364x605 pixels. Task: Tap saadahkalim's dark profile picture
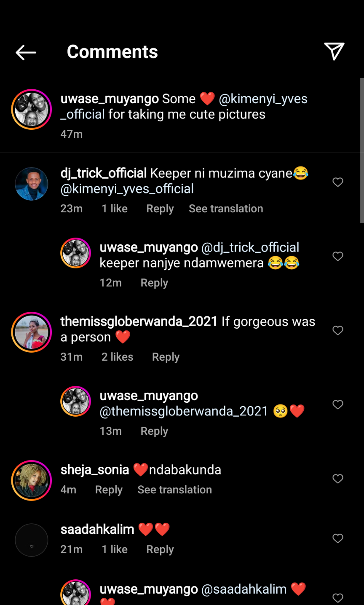[x=32, y=540]
